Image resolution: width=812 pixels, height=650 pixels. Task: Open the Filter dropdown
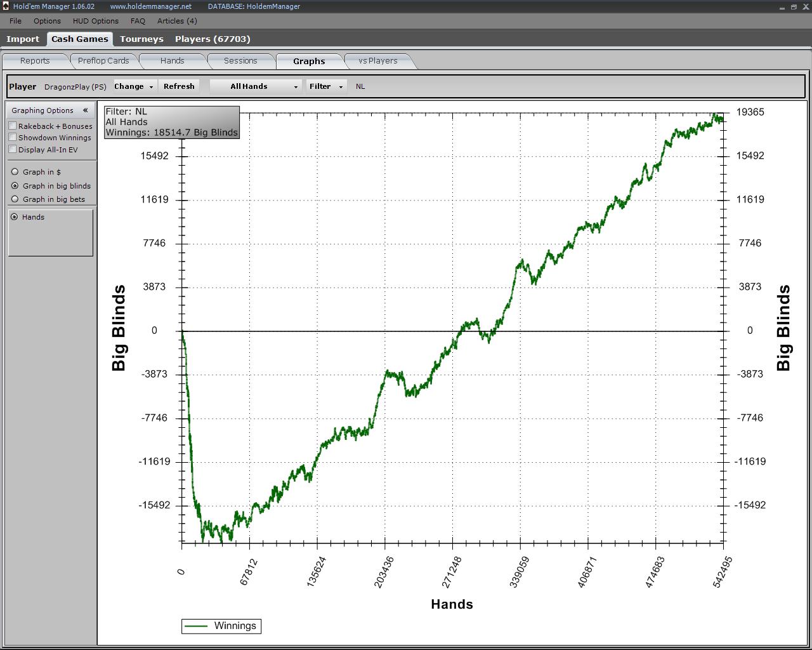coord(325,86)
